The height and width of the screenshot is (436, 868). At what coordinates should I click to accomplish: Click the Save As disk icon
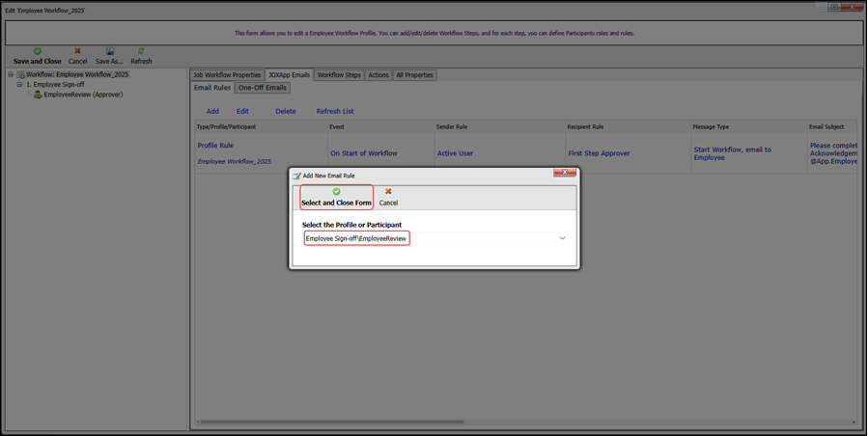click(x=109, y=51)
